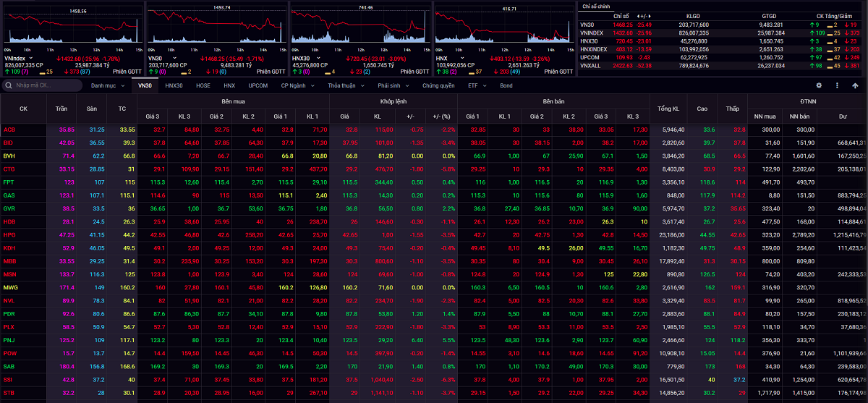Select HPG stock ticker
This screenshot has height=403, width=868.
click(9, 234)
